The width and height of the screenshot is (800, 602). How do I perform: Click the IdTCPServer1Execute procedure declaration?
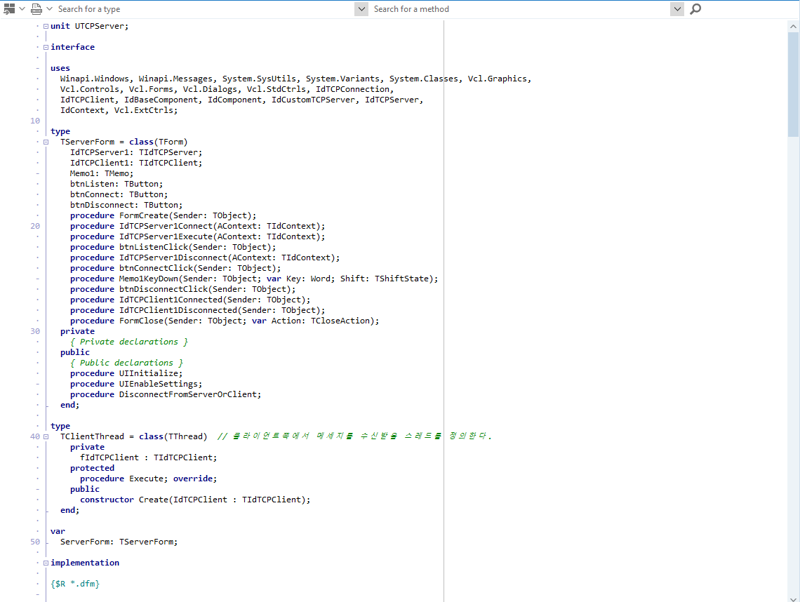197,237
